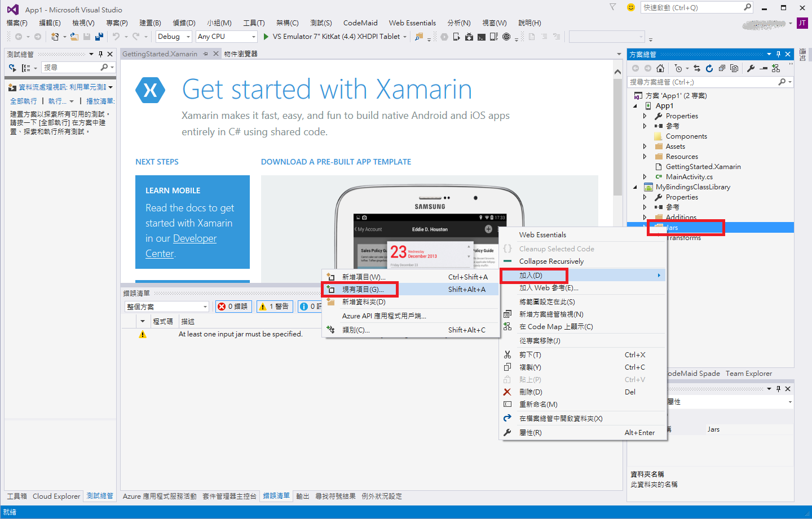812x519 pixels.
Task: Choose Delete (D) in the context menu
Action: tap(583, 392)
